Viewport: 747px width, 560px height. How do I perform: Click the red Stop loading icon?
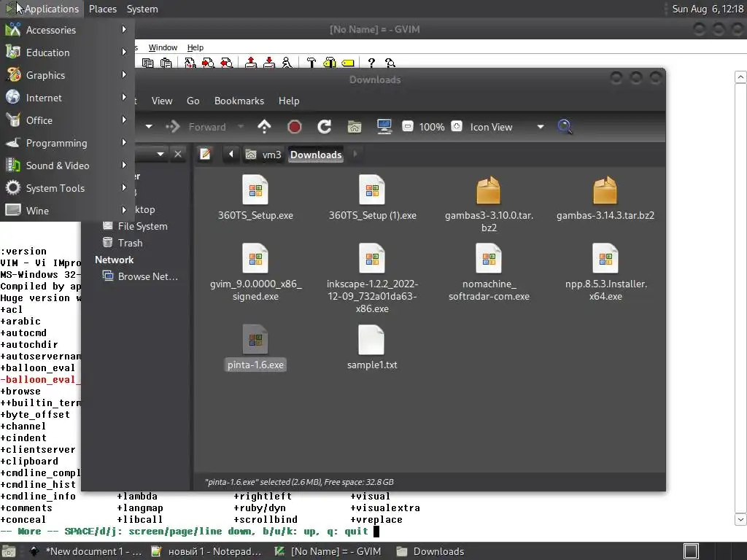[x=295, y=127]
